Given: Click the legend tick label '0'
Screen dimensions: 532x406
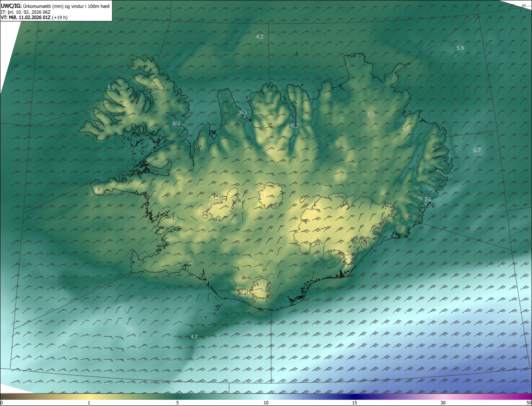Looking at the screenshot, I should pyautogui.click(x=2, y=403).
